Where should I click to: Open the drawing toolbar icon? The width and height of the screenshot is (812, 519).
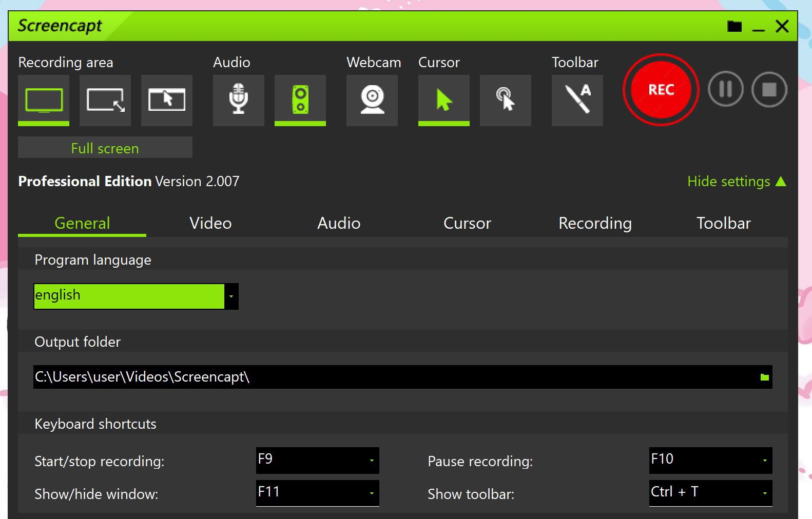[x=577, y=100]
